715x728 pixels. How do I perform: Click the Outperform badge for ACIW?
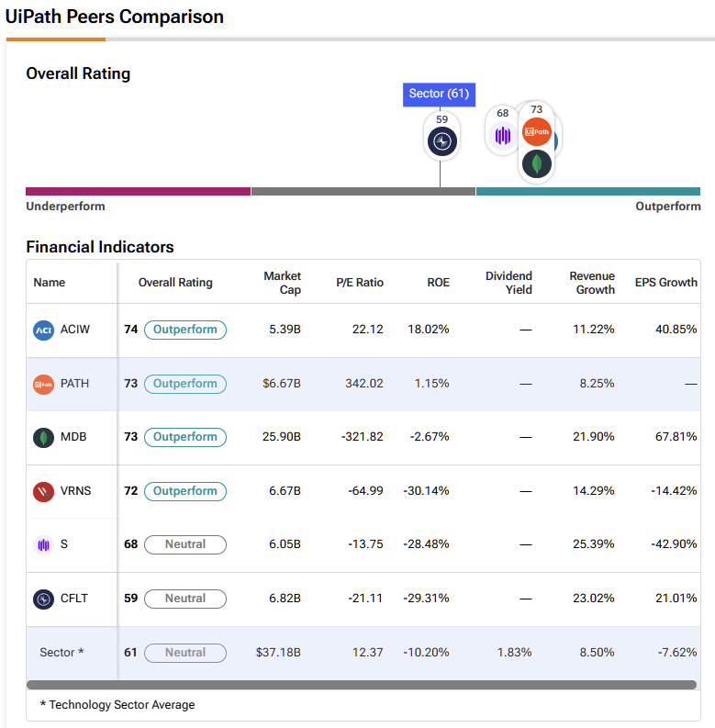[184, 330]
